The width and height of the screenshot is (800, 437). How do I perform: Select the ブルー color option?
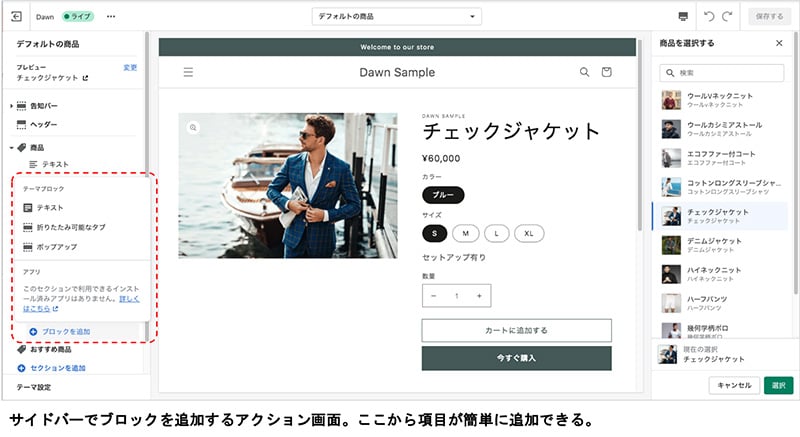coord(442,196)
